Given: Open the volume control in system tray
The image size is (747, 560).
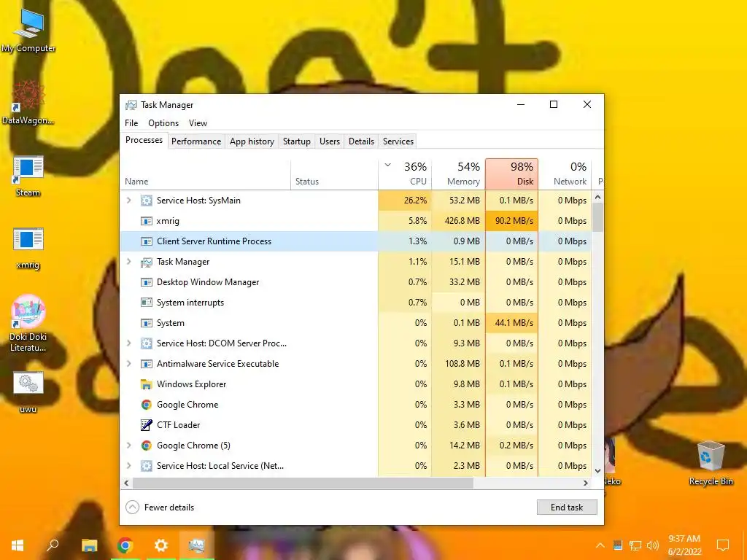Looking at the screenshot, I should [653, 545].
